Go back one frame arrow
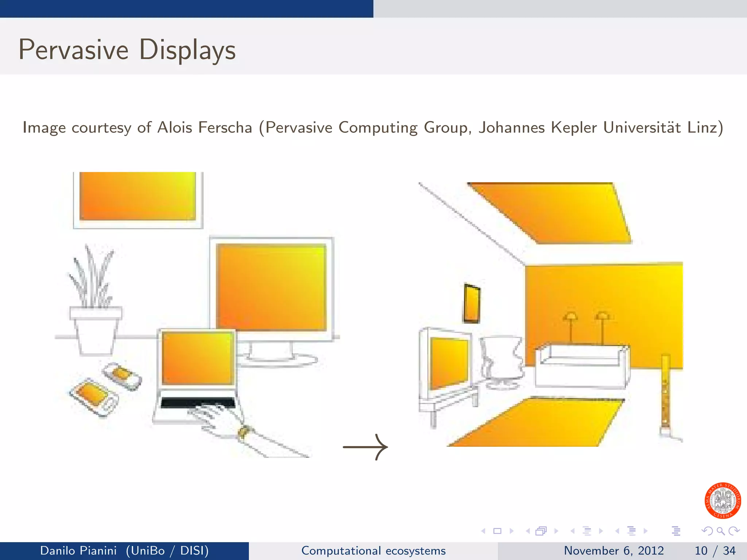 [528, 531]
